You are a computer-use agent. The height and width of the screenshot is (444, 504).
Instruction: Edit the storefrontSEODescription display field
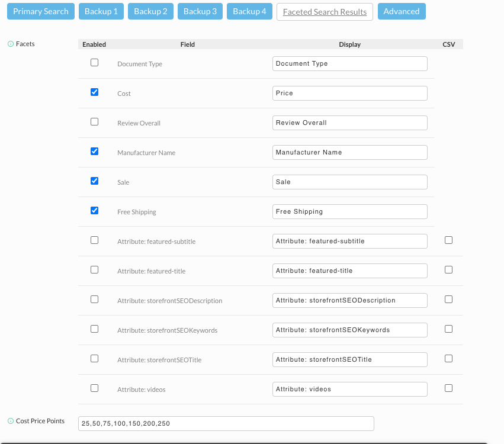[349, 300]
